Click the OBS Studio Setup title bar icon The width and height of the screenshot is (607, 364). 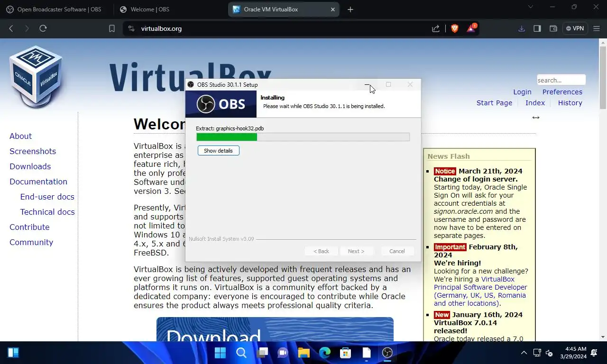[x=191, y=85]
